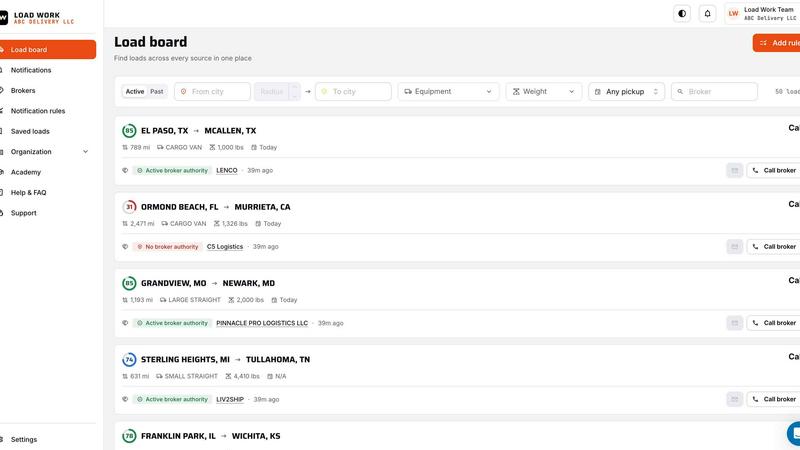Click email icon on LENCO load row
Viewport: 800px width, 450px height.
pos(735,170)
